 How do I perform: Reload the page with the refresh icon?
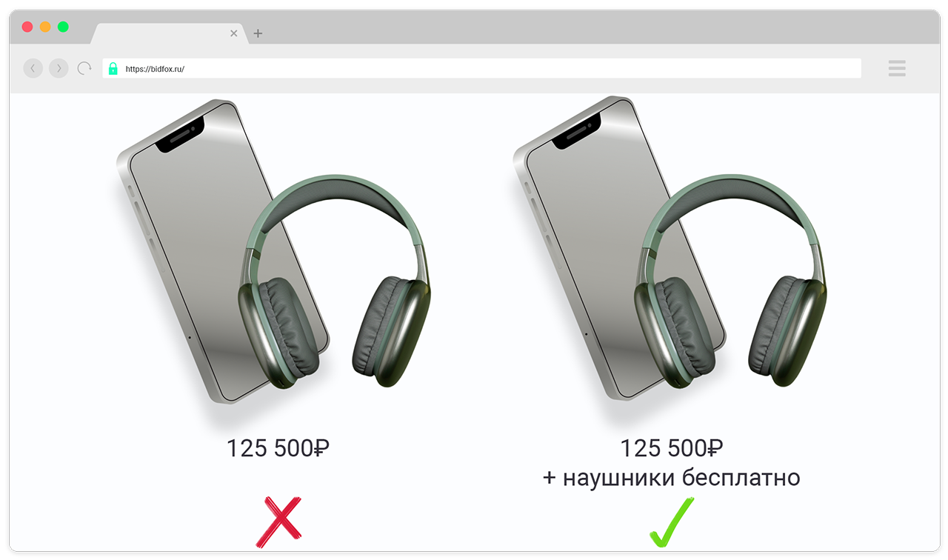pos(84,68)
